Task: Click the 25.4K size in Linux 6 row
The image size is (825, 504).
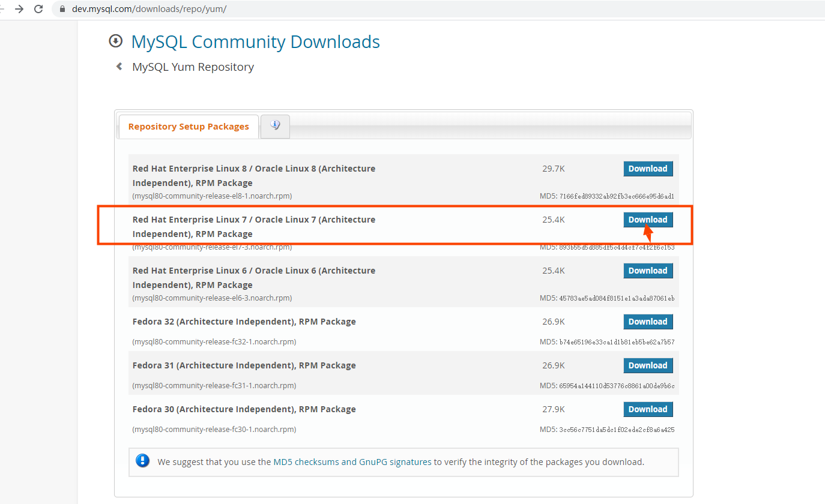Action: tap(554, 271)
